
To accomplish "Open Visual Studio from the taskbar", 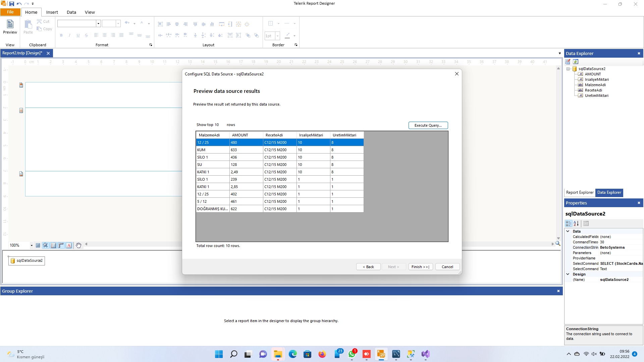I will tap(425, 354).
